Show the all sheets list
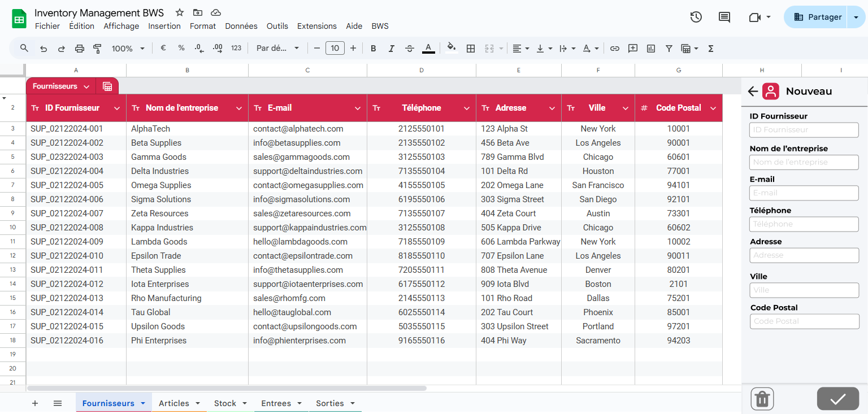Image resolution: width=868 pixels, height=414 pixels. 58,403
